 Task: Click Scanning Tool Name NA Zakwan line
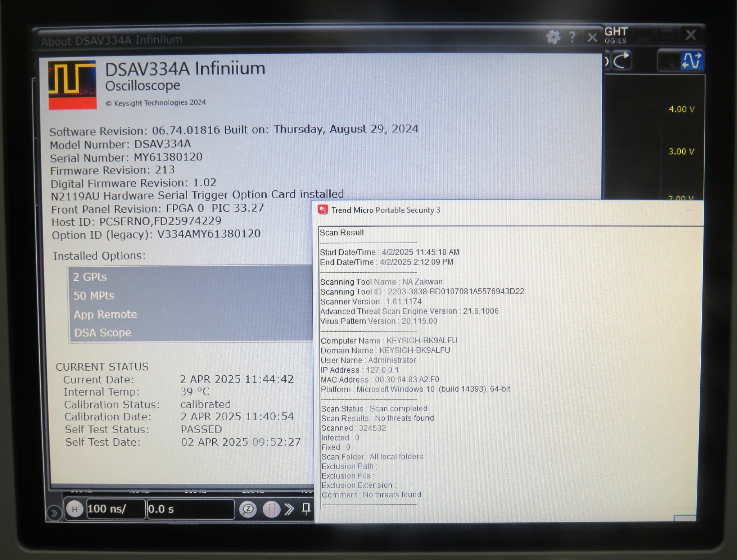point(381,282)
